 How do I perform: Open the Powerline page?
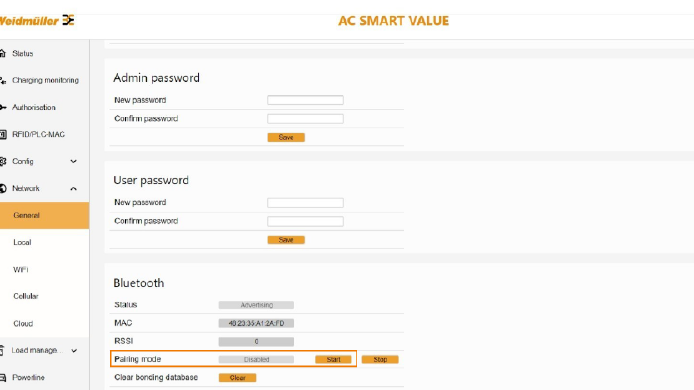click(28, 378)
